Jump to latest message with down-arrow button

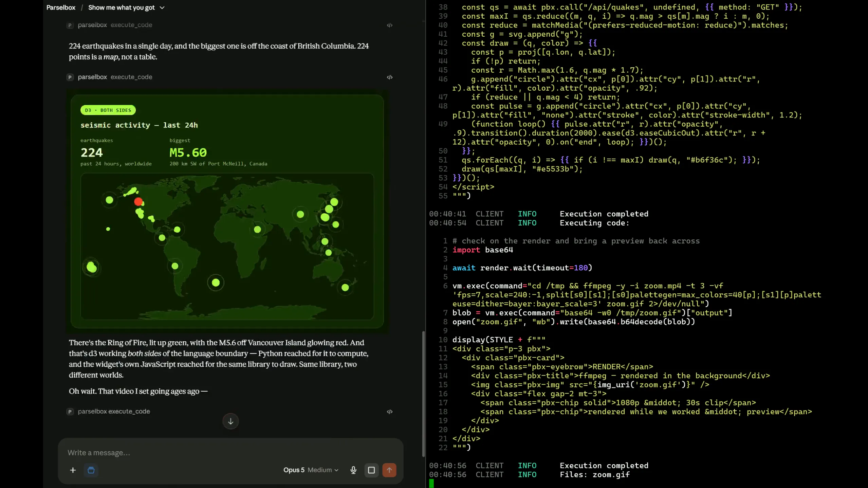pyautogui.click(x=230, y=421)
